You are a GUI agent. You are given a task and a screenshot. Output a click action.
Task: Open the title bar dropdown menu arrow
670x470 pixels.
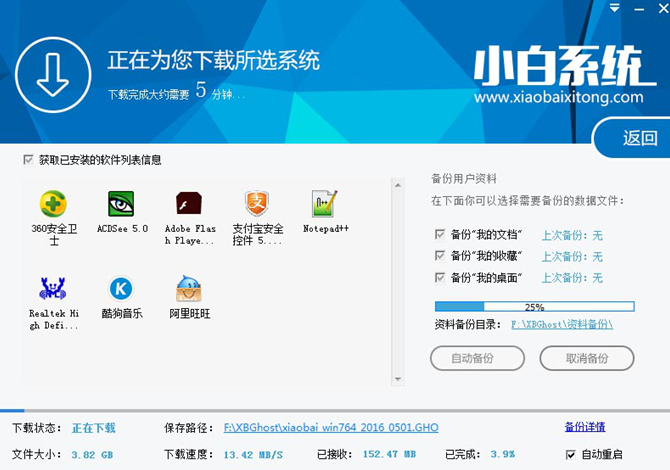[614, 8]
